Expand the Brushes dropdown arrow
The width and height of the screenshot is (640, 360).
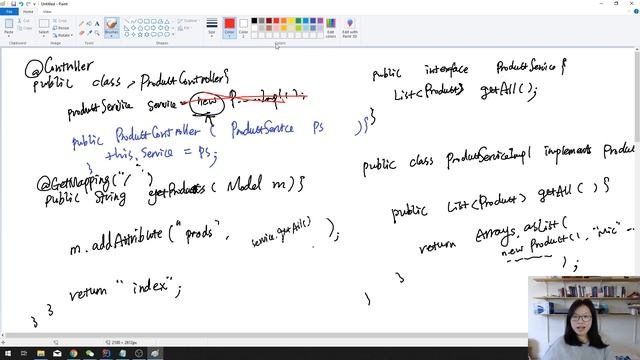point(111,36)
